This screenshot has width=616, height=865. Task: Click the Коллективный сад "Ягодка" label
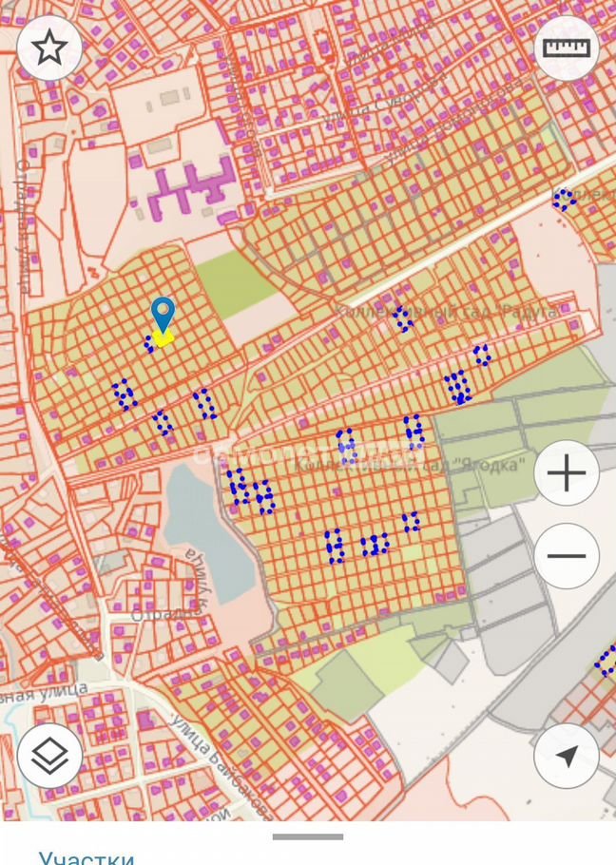410,465
